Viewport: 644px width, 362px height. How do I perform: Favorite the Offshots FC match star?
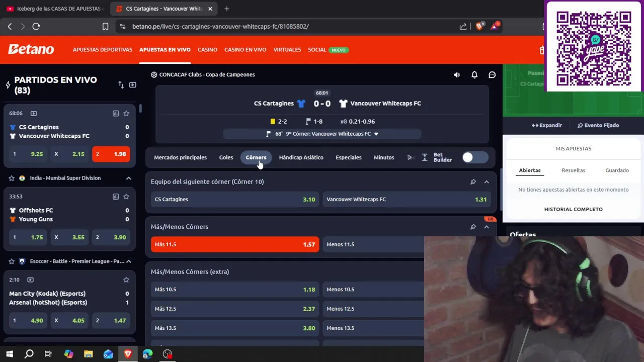[x=126, y=197]
